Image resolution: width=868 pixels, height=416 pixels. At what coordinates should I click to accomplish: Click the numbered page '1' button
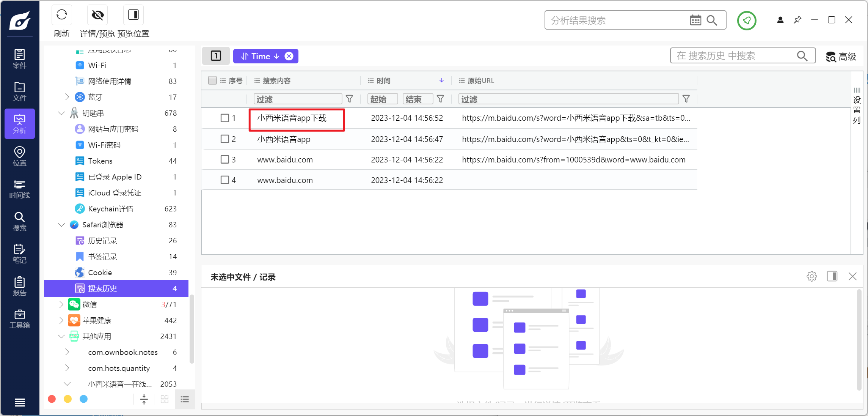[216, 56]
